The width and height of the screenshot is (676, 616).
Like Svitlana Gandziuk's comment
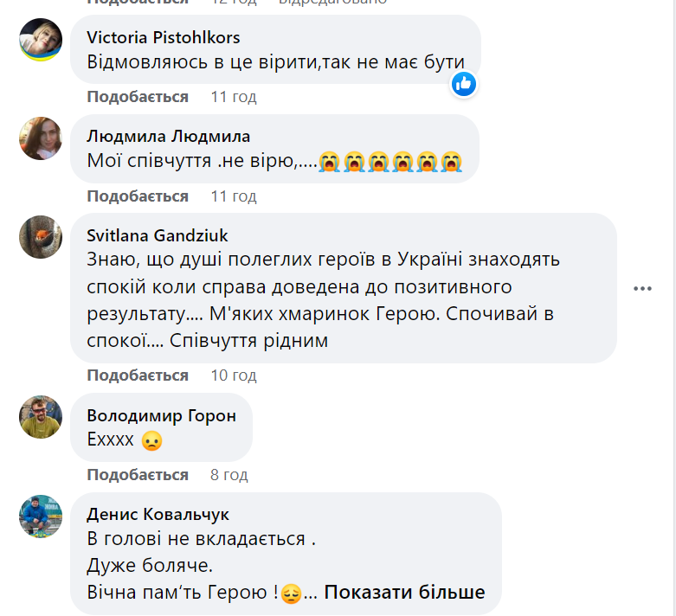coord(138,375)
